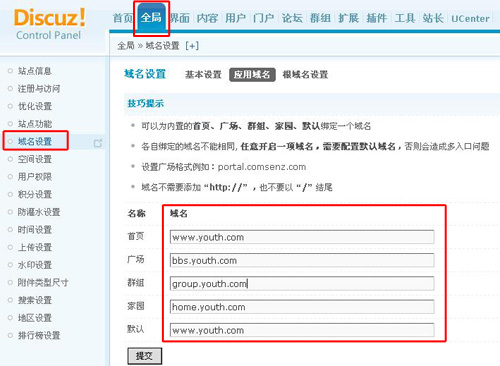Switch to the 基本设置 sub-tab
The image size is (500, 366).
tap(203, 75)
